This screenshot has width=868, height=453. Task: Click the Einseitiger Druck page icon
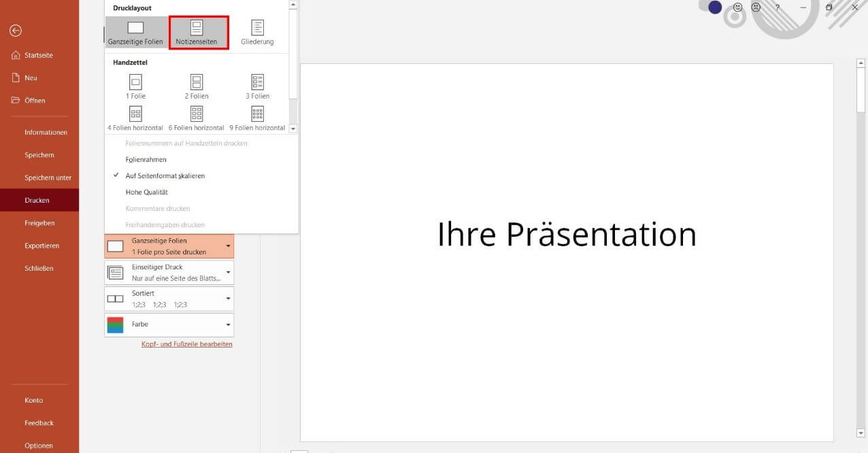coord(116,273)
